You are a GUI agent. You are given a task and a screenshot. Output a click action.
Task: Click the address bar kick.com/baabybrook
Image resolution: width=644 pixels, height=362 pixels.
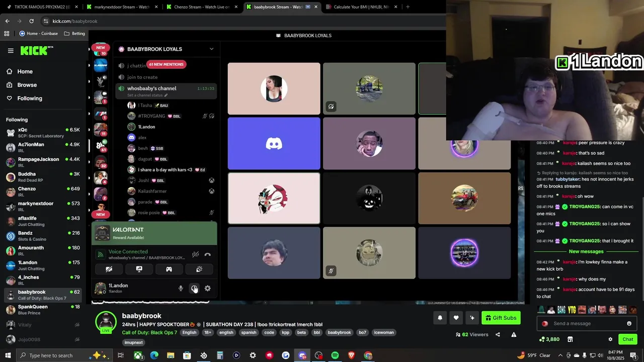point(75,21)
